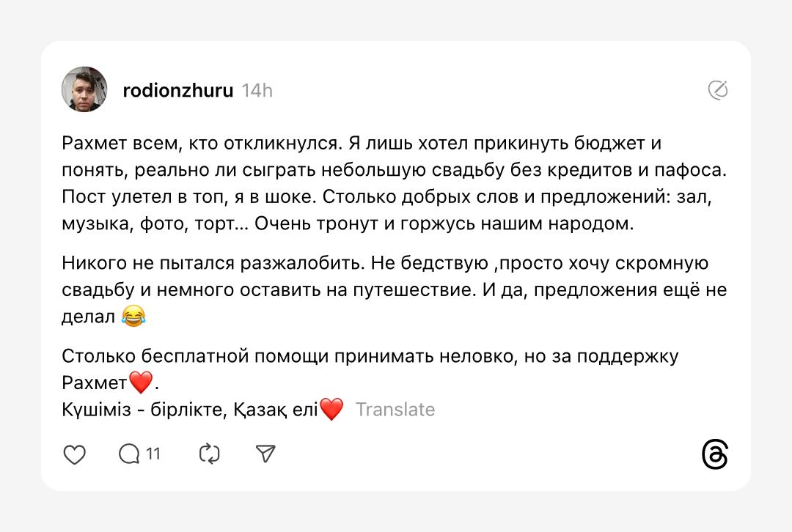The height and width of the screenshot is (532, 792).
Task: Click the paragraph starting "Никого не пытался"
Action: click(384, 263)
